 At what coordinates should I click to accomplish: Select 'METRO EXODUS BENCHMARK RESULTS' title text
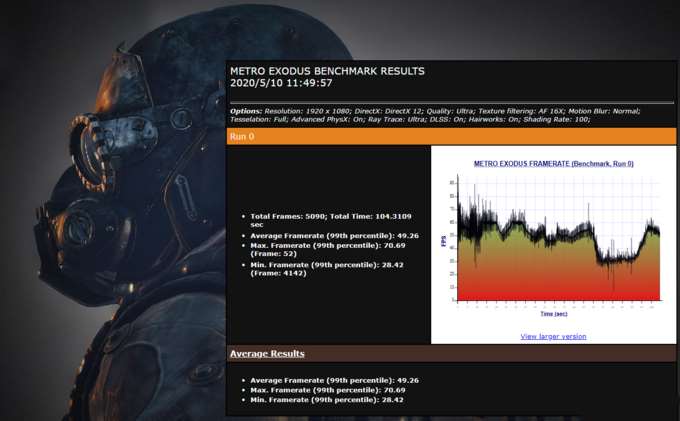pos(327,71)
